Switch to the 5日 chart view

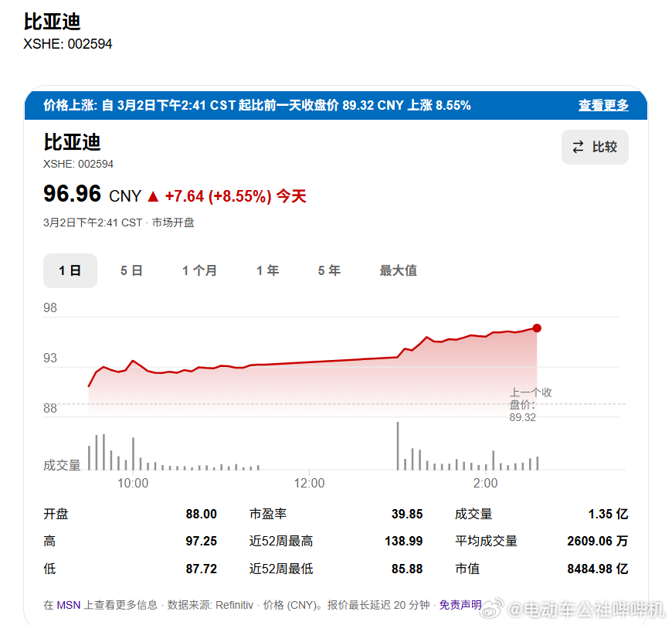coord(131,270)
